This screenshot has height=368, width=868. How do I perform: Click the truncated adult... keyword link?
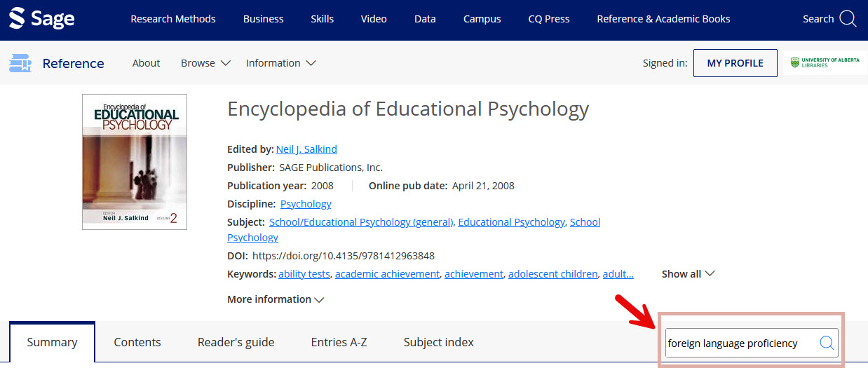pos(618,274)
